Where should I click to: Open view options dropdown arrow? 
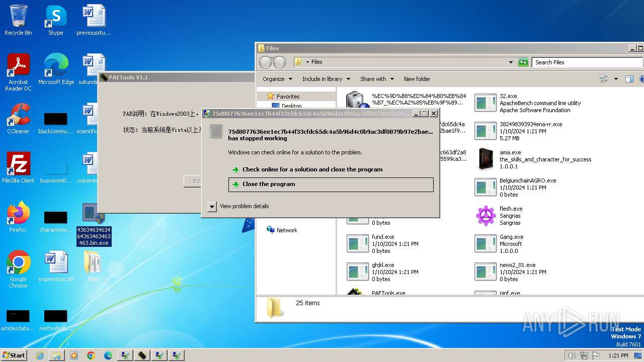616,79
